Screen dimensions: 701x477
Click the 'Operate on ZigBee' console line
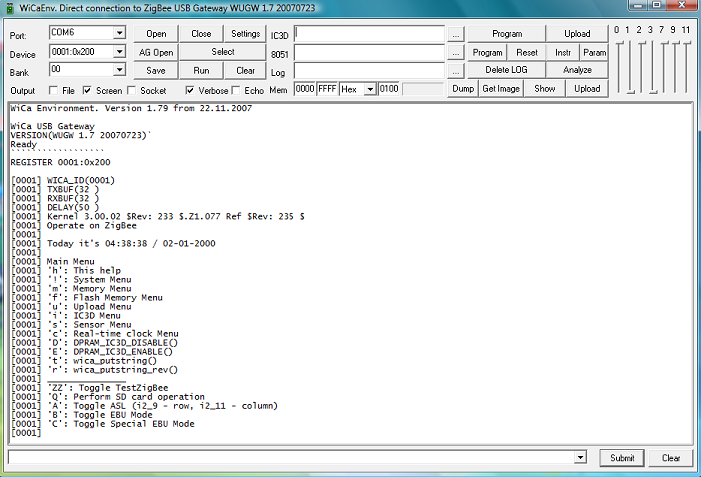92,225
